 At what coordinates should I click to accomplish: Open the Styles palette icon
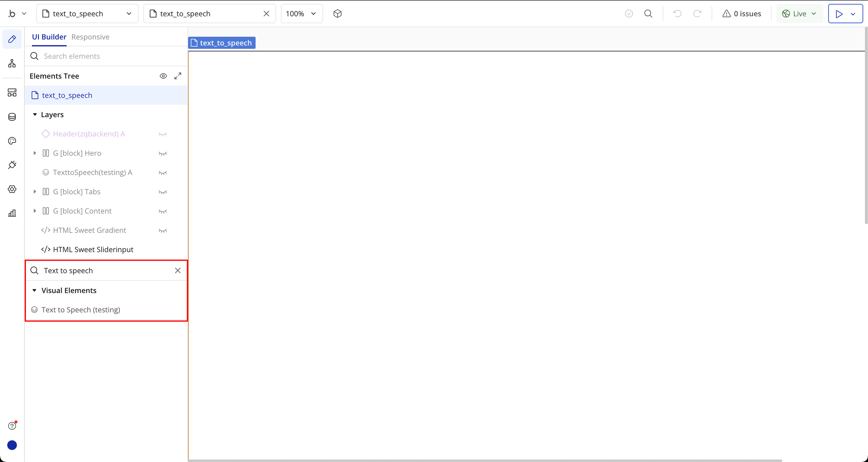coord(12,141)
